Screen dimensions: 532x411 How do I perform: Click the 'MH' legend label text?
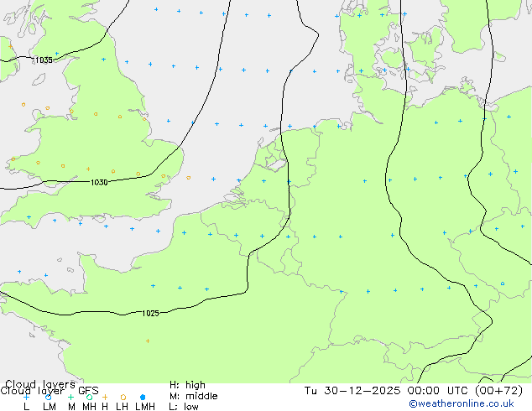tap(89, 406)
